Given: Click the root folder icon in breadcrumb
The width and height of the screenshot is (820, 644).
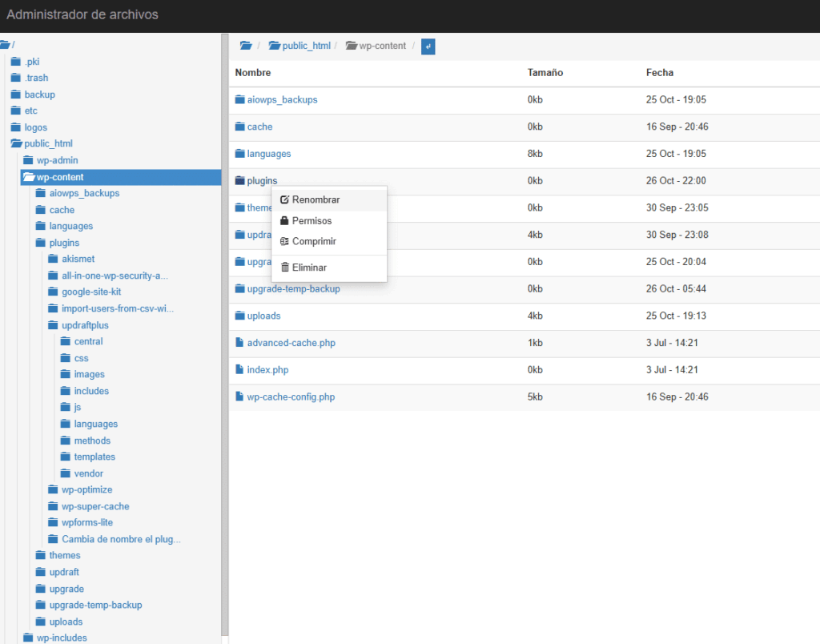Looking at the screenshot, I should pos(246,46).
